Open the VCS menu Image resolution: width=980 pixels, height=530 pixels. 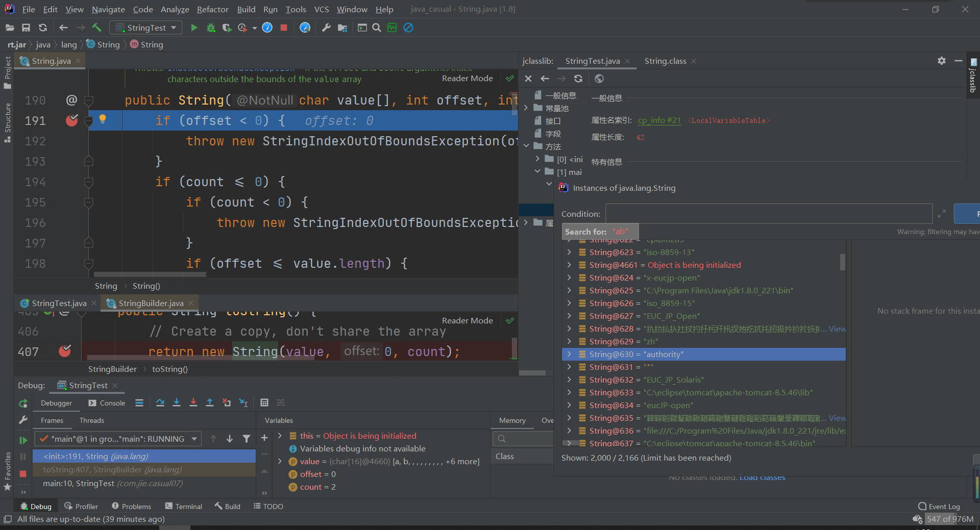tap(322, 9)
